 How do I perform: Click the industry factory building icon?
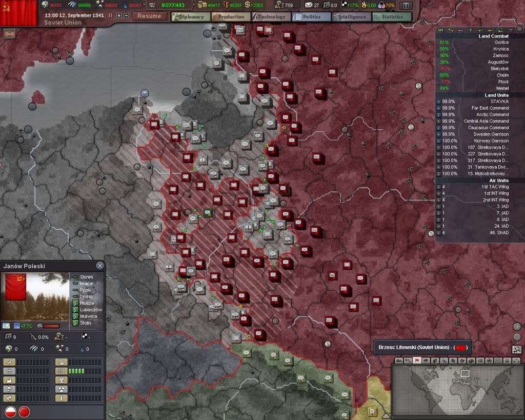tap(9, 380)
